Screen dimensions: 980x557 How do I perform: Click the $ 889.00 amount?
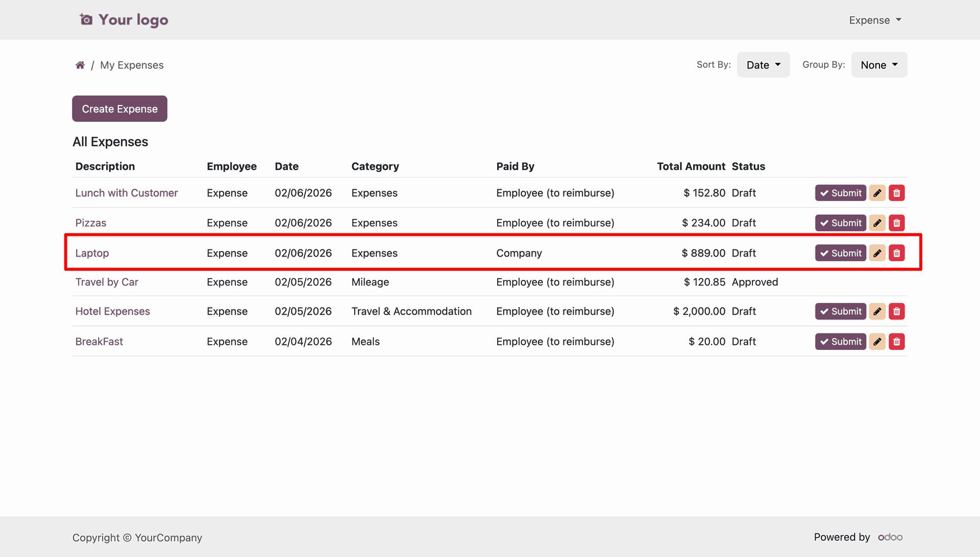[x=703, y=253]
